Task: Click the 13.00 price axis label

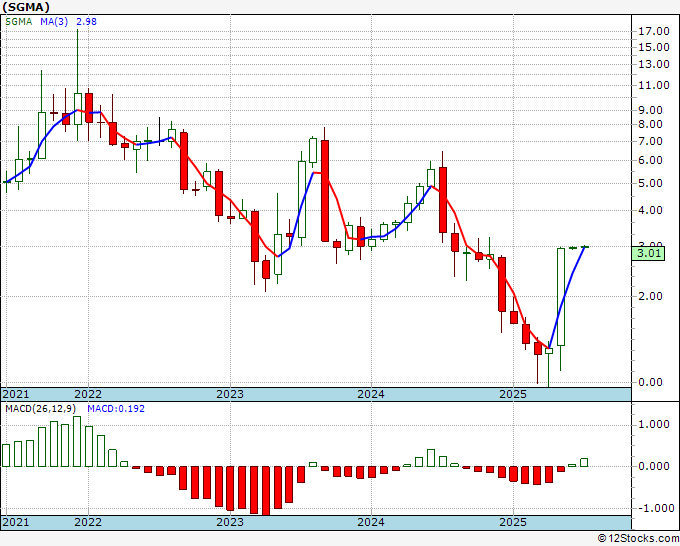Action: tap(654, 64)
